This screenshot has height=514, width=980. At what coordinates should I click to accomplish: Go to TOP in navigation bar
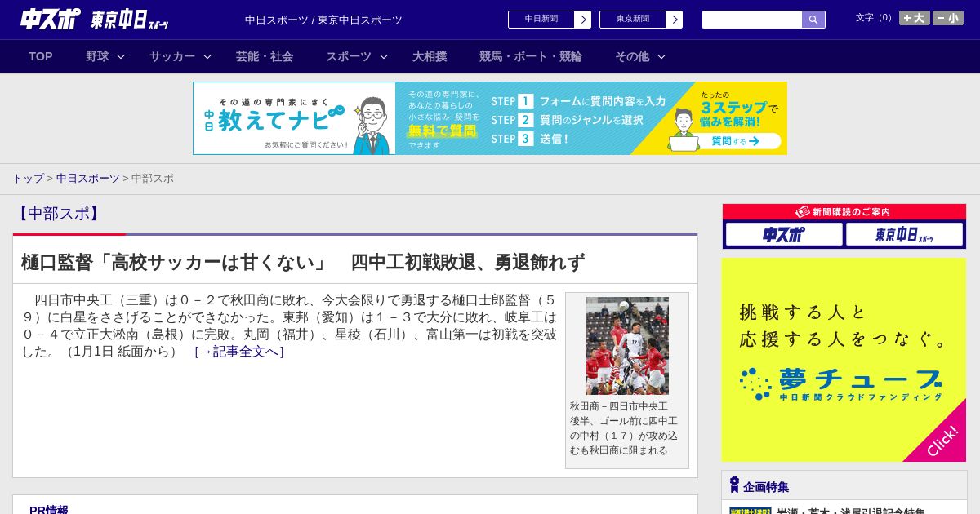click(x=41, y=56)
